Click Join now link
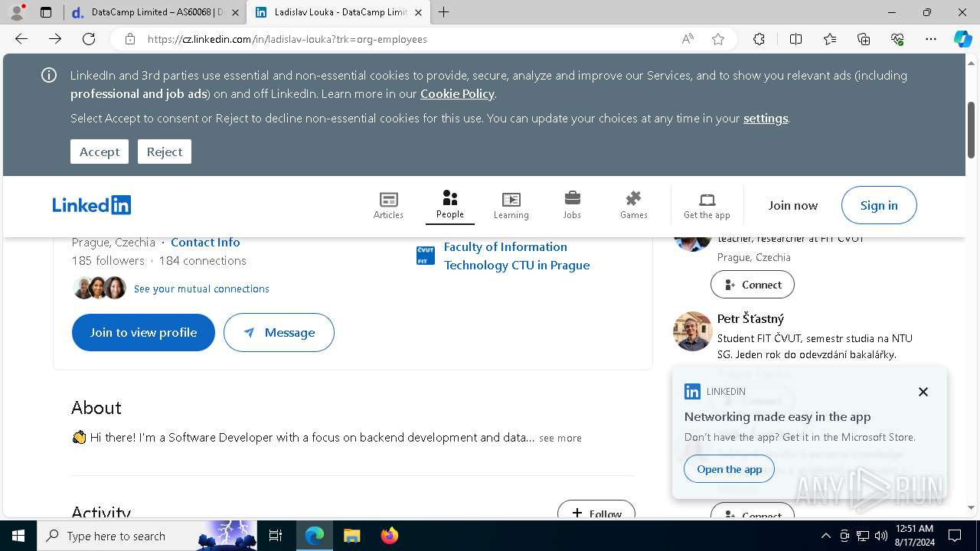Image resolution: width=980 pixels, height=551 pixels. tap(793, 205)
